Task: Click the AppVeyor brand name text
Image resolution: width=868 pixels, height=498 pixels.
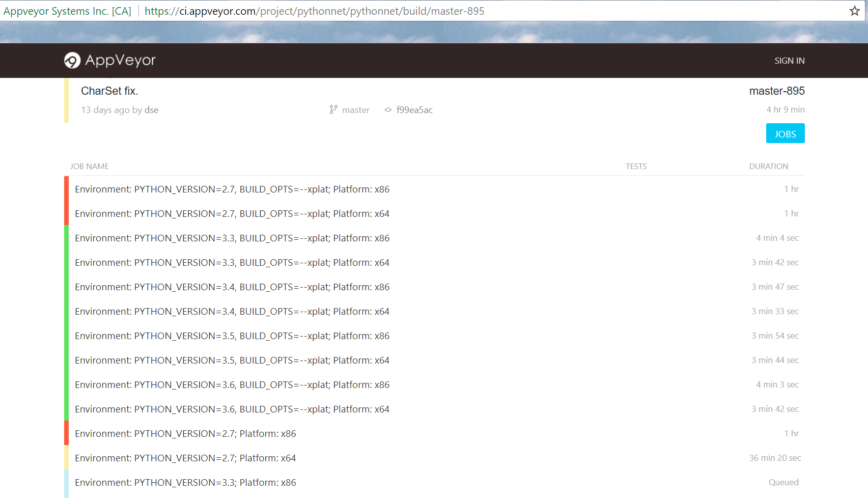Action: [120, 60]
